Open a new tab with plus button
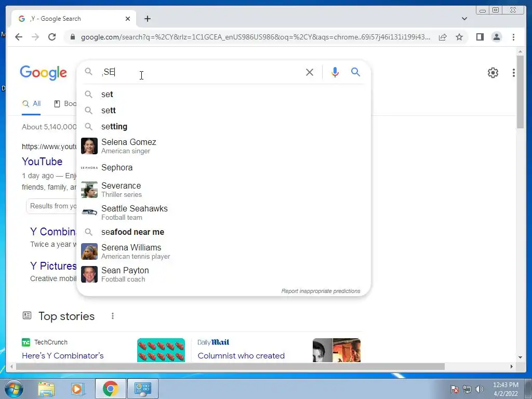This screenshot has height=399, width=532. point(147,19)
